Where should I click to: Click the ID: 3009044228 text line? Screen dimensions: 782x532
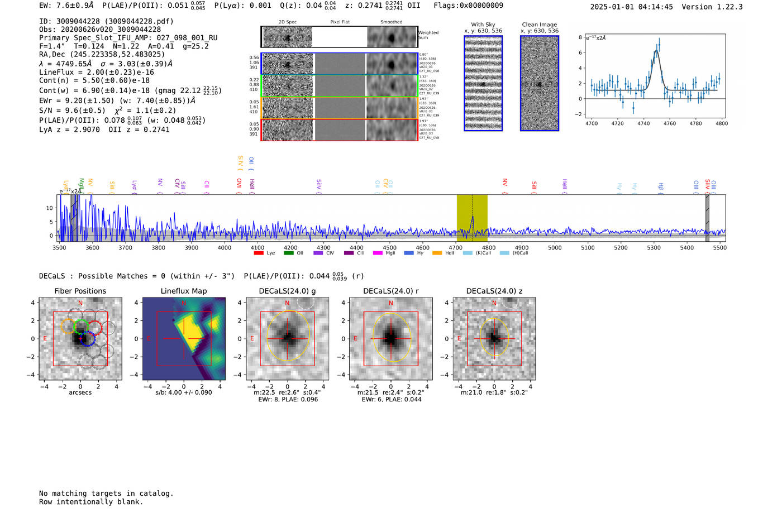click(x=106, y=21)
